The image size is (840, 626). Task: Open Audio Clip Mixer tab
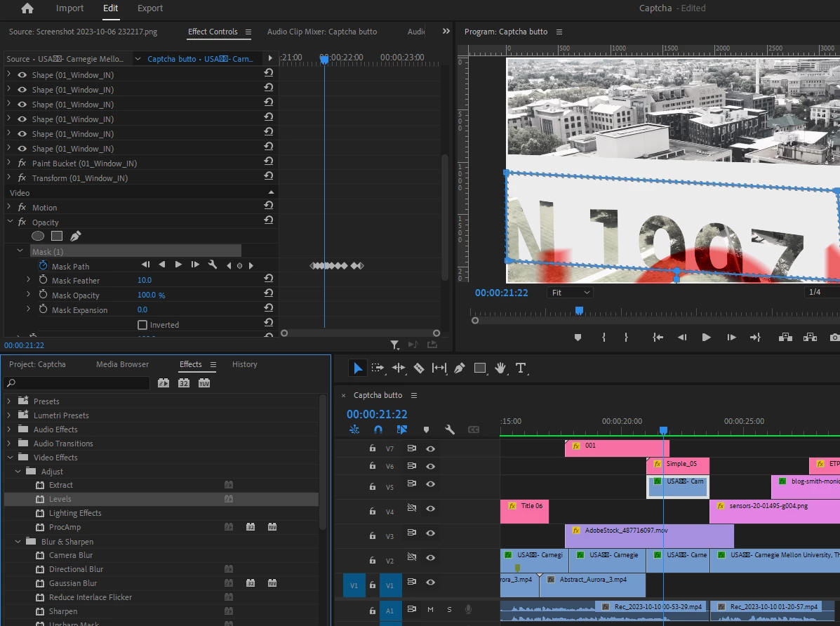(x=322, y=32)
